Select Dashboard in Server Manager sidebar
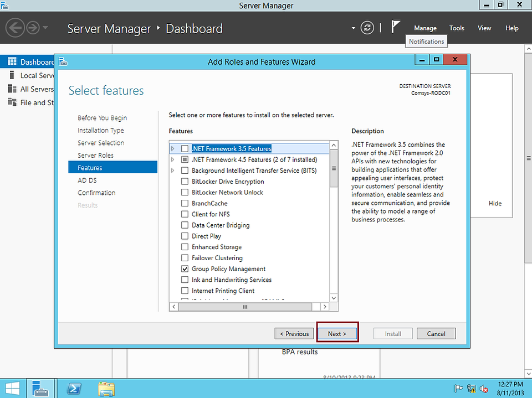The image size is (532, 398). click(x=28, y=61)
